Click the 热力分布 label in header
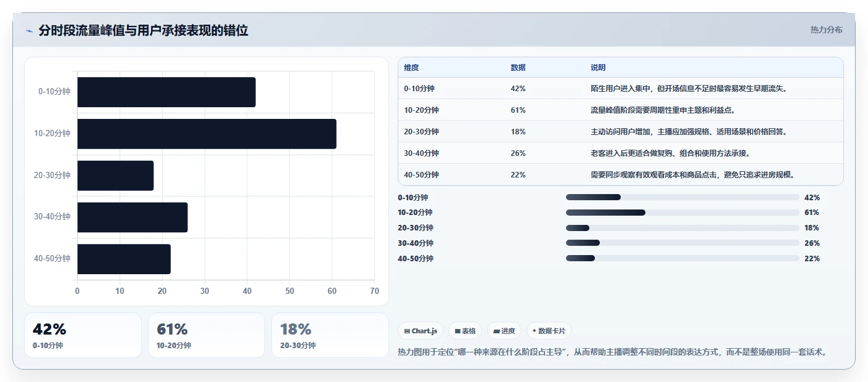The height and width of the screenshot is (382, 868). (x=826, y=30)
